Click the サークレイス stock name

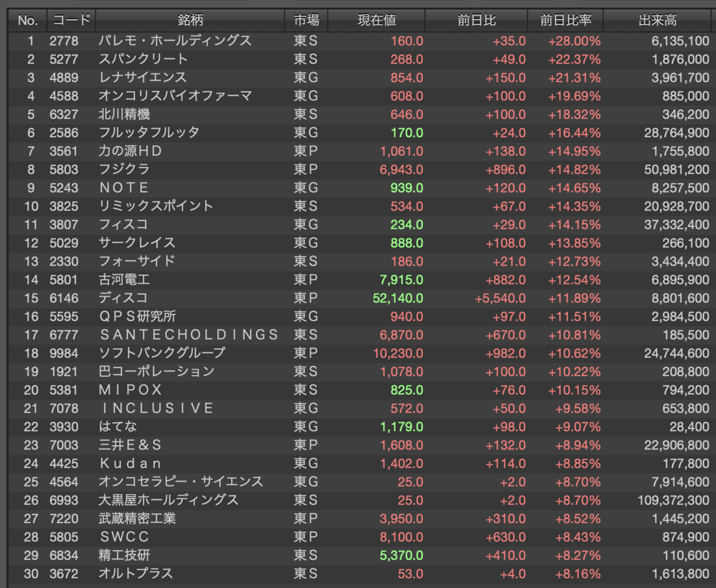pyautogui.click(x=137, y=243)
